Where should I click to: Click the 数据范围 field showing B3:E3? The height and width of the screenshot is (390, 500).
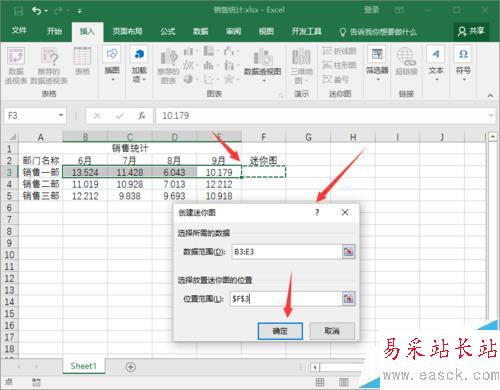click(x=287, y=252)
